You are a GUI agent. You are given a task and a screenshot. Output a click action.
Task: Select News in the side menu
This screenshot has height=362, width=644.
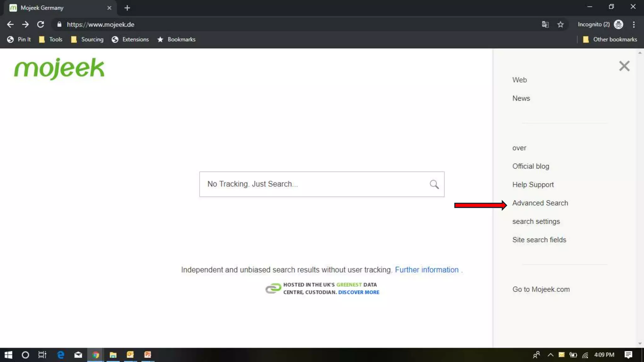point(521,98)
